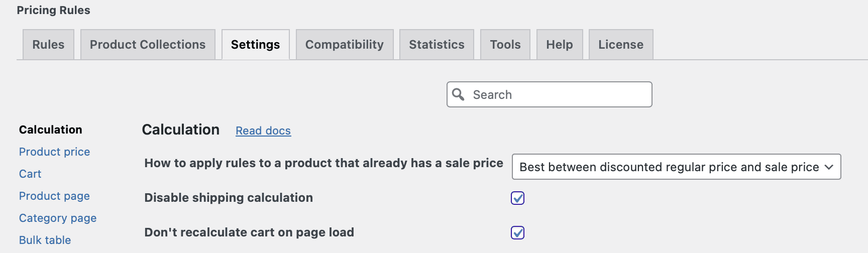Jump to Cart settings section

[30, 174]
